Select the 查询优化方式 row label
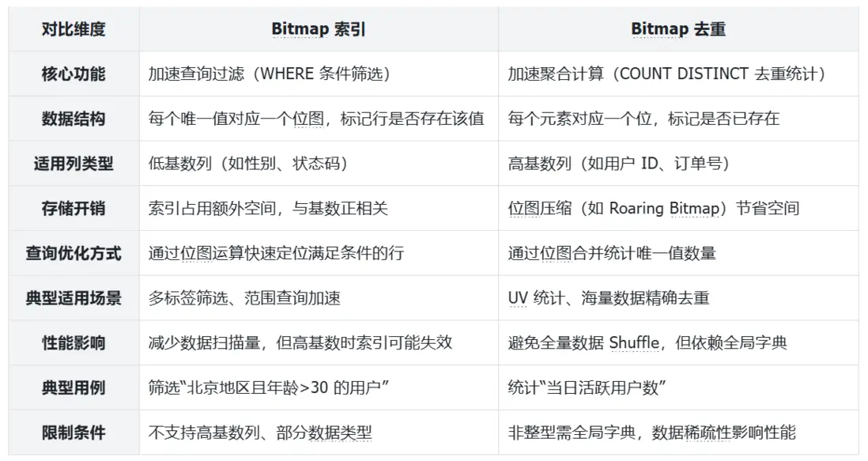The width and height of the screenshot is (868, 461). click(73, 254)
